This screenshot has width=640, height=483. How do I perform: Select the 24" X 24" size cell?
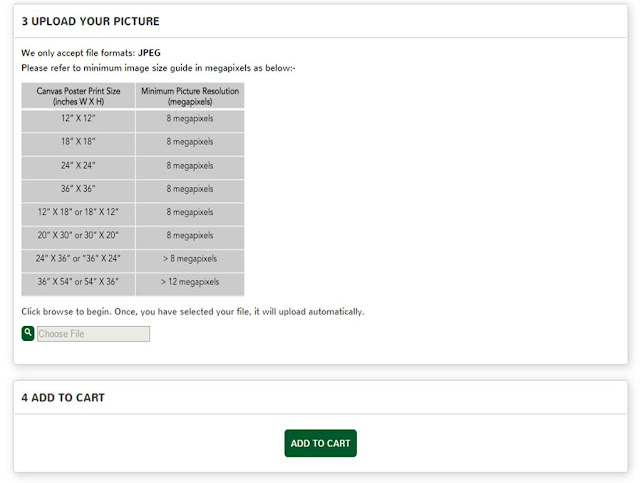click(78, 166)
